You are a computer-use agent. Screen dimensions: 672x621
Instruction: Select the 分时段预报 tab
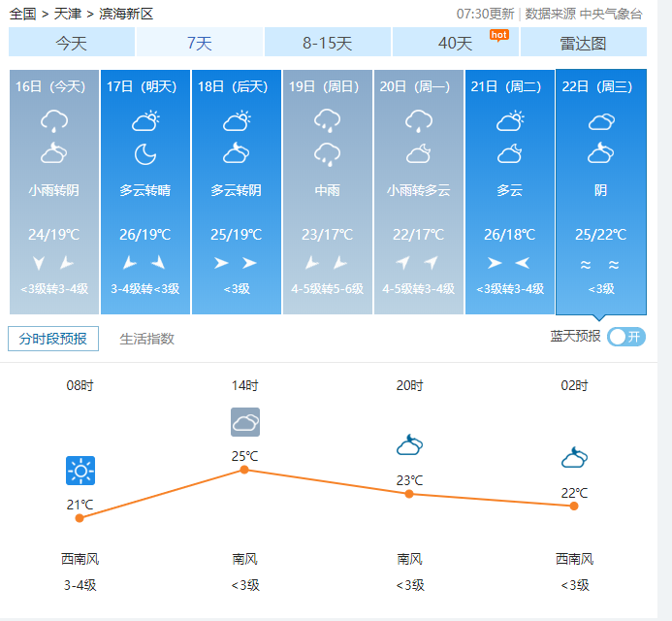(53, 339)
